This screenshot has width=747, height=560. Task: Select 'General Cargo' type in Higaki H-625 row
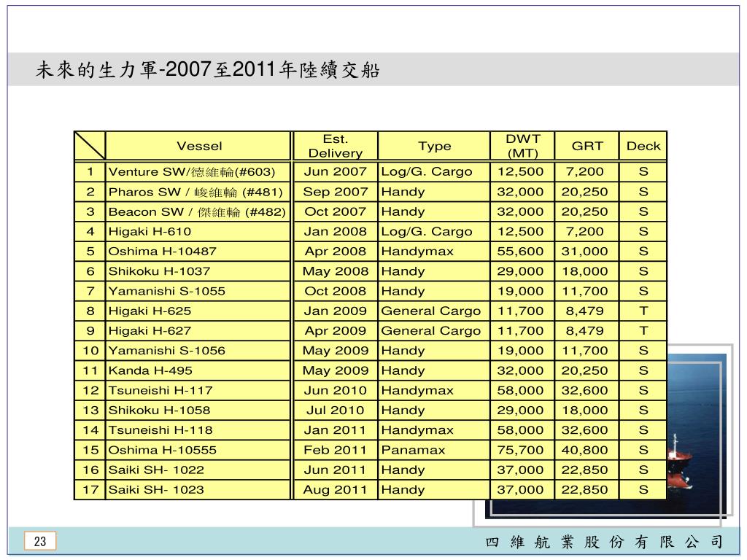pyautogui.click(x=434, y=311)
